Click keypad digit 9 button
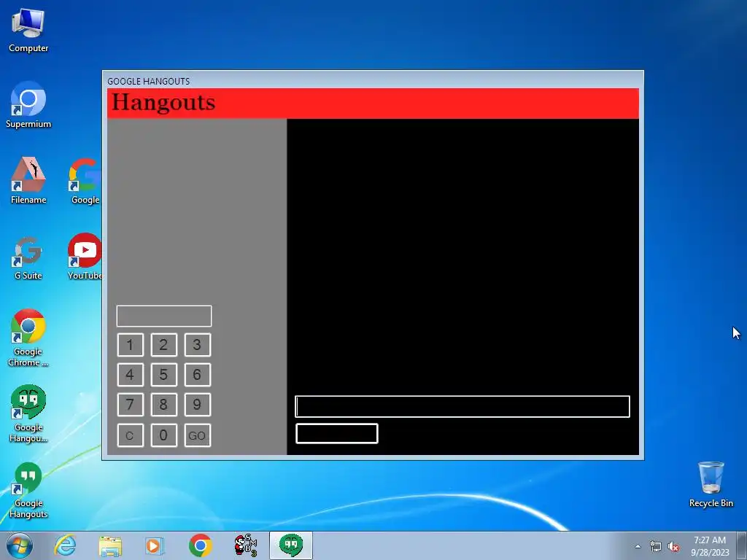The width and height of the screenshot is (747, 560). (x=197, y=405)
